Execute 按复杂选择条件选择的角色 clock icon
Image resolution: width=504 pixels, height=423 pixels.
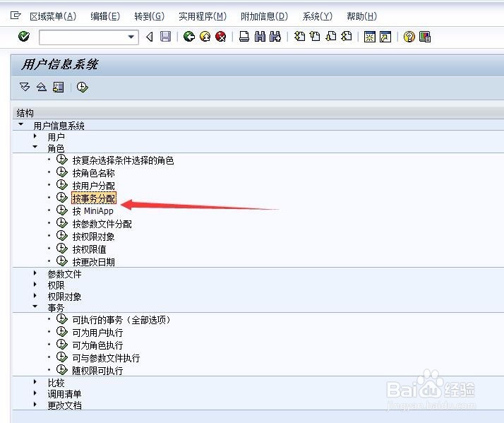(62, 159)
